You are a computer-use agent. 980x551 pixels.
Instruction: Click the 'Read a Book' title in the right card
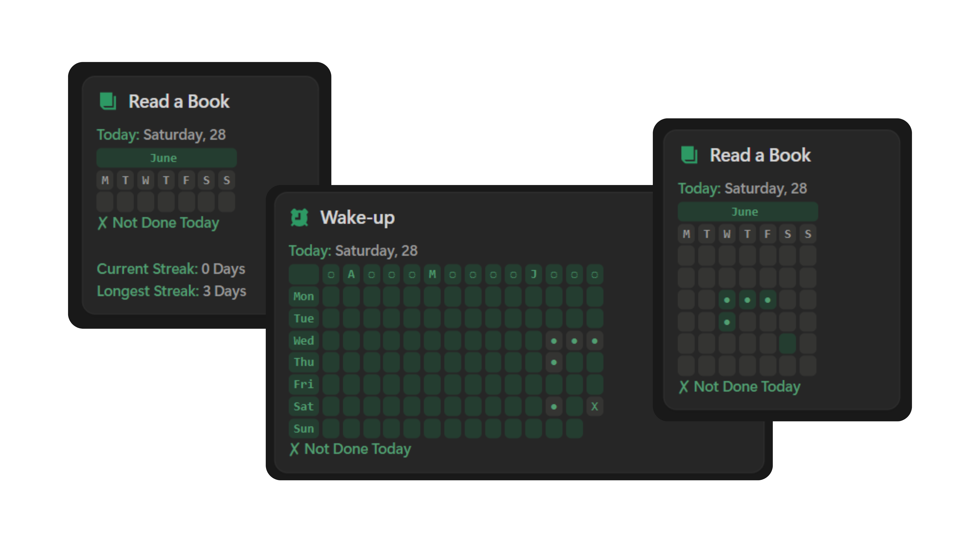point(760,155)
